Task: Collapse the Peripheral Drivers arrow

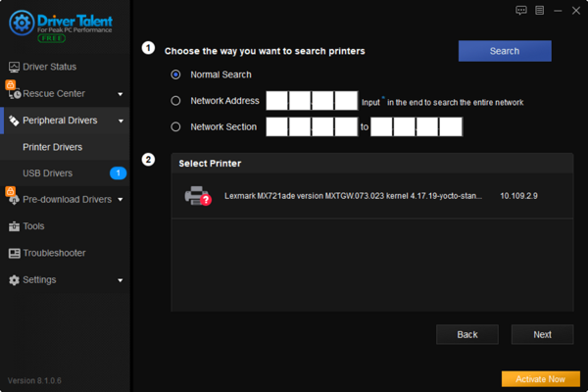Action: pyautogui.click(x=121, y=122)
